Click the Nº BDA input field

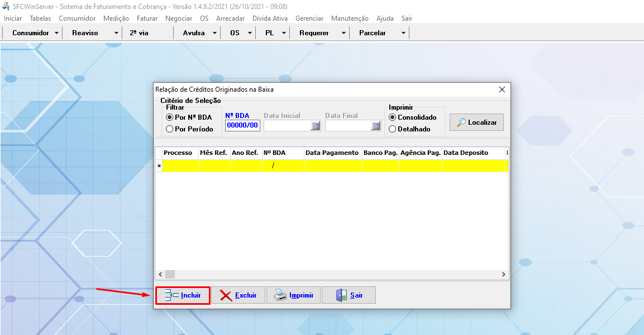(x=242, y=125)
